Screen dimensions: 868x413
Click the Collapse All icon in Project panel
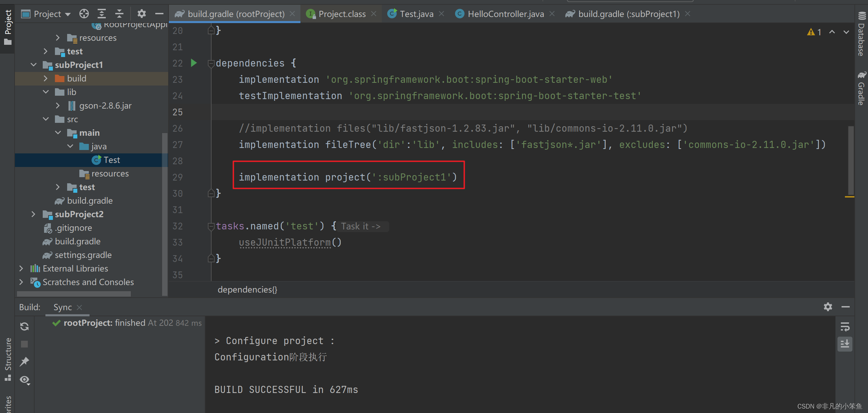[x=119, y=14]
